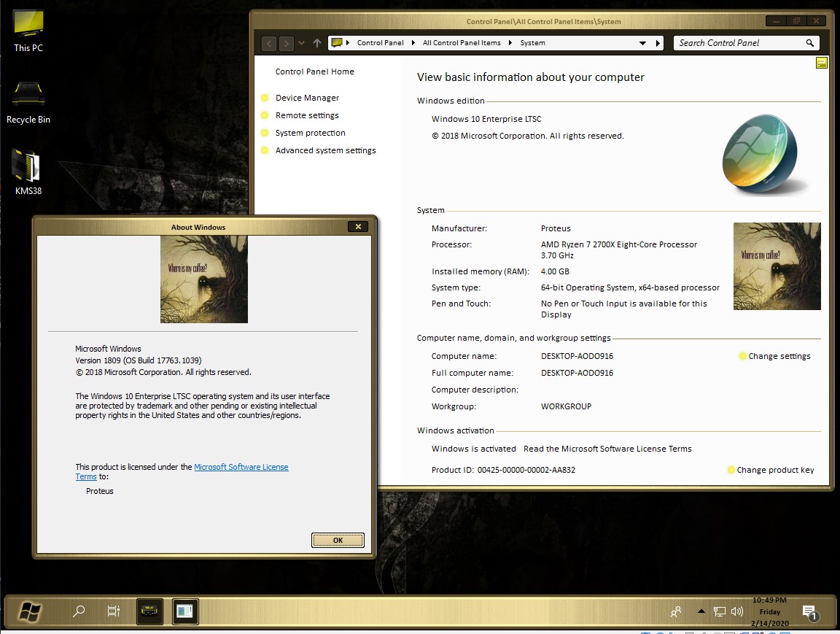840x634 pixels.
Task: Open Task View on the taskbar
Action: click(114, 611)
